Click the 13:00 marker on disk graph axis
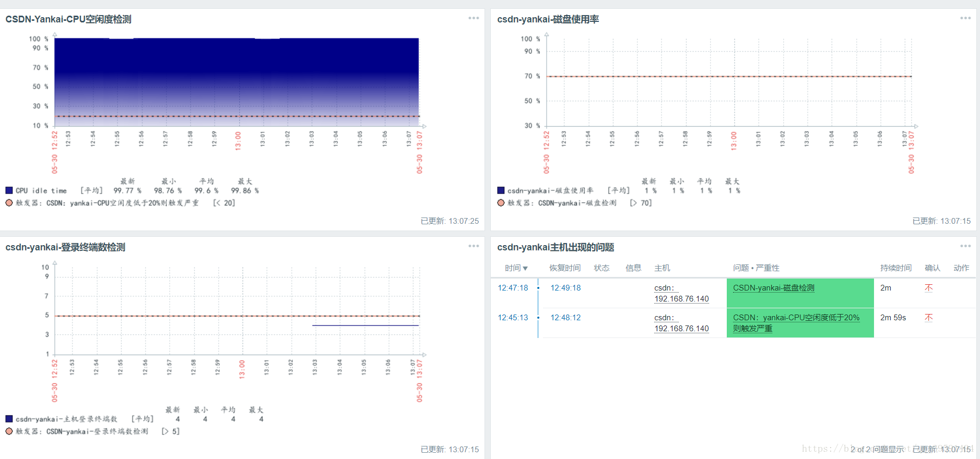 (734, 141)
